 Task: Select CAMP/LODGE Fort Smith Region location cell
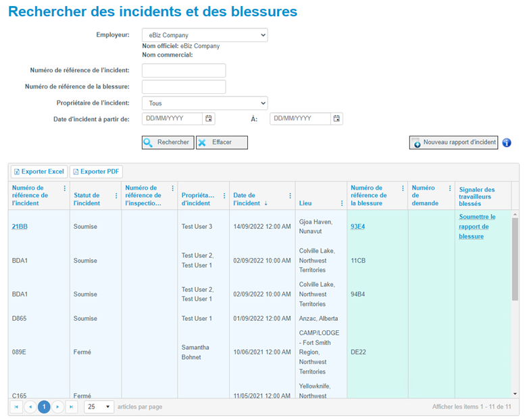coord(320,352)
